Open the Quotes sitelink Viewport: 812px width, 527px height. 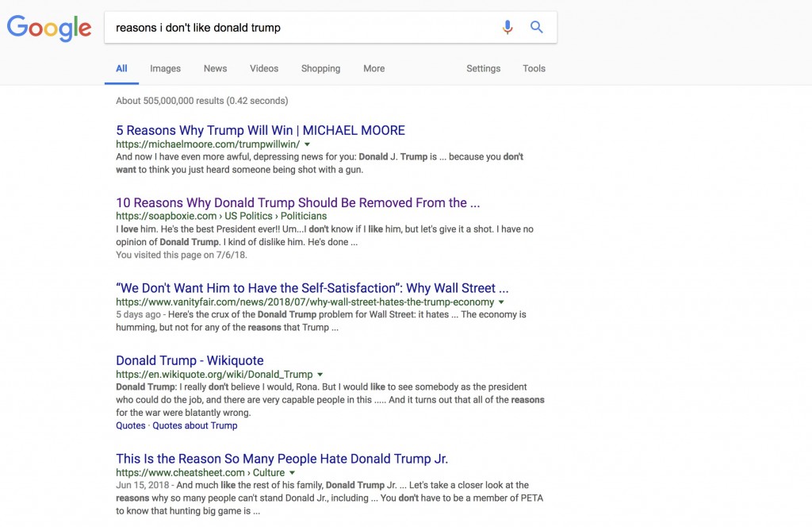131,425
